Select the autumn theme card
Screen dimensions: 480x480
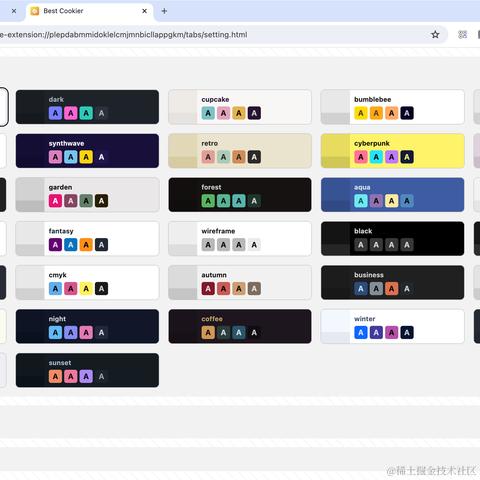pyautogui.click(x=240, y=283)
